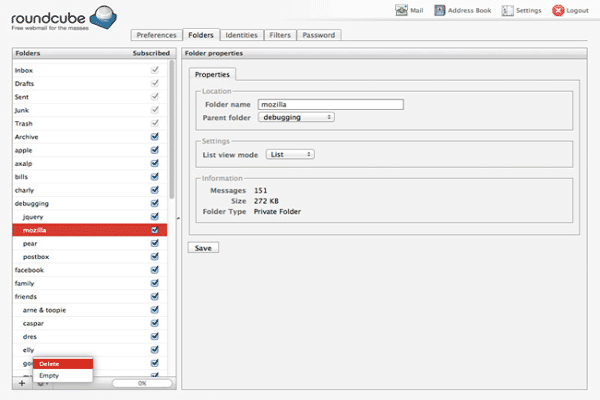Click the plus icon to add folder
600x400 pixels.
click(x=22, y=383)
